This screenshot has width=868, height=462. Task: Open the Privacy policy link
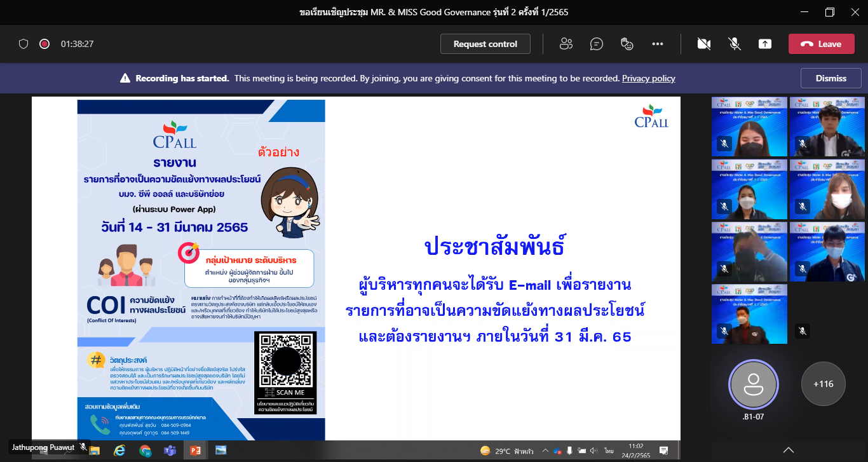[x=648, y=78]
